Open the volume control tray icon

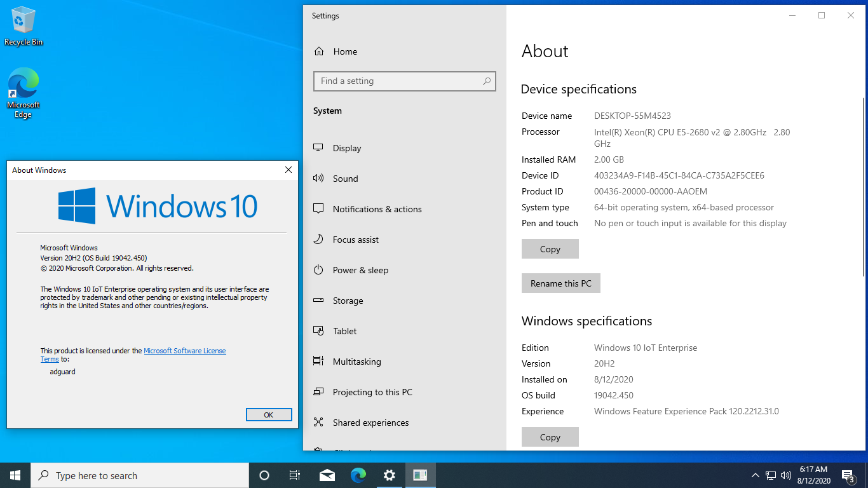coord(786,475)
